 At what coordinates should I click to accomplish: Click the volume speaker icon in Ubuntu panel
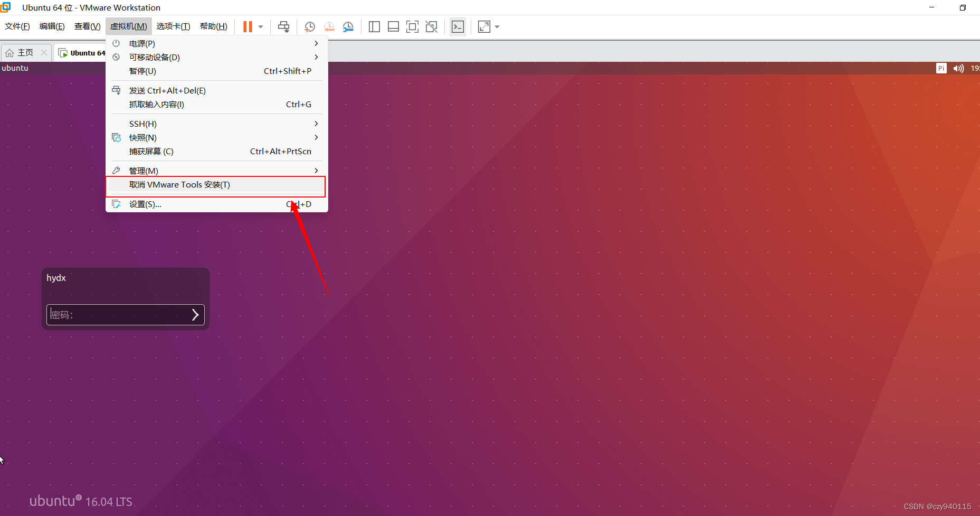point(958,68)
